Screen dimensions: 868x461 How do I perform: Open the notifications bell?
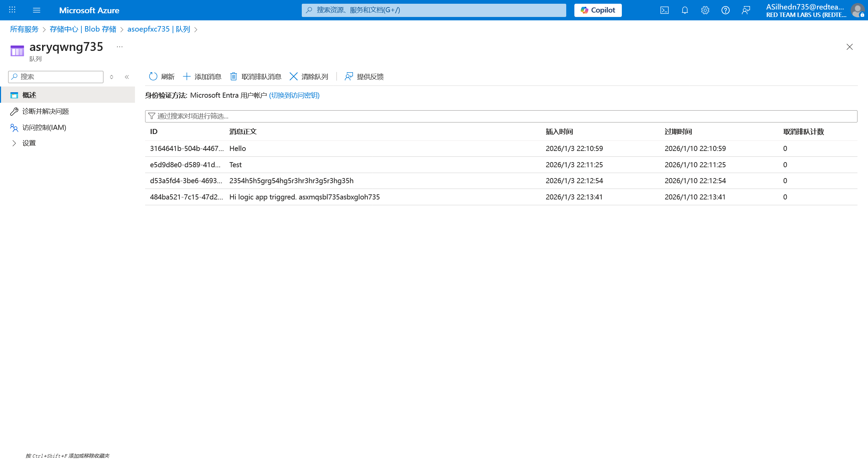pos(685,10)
